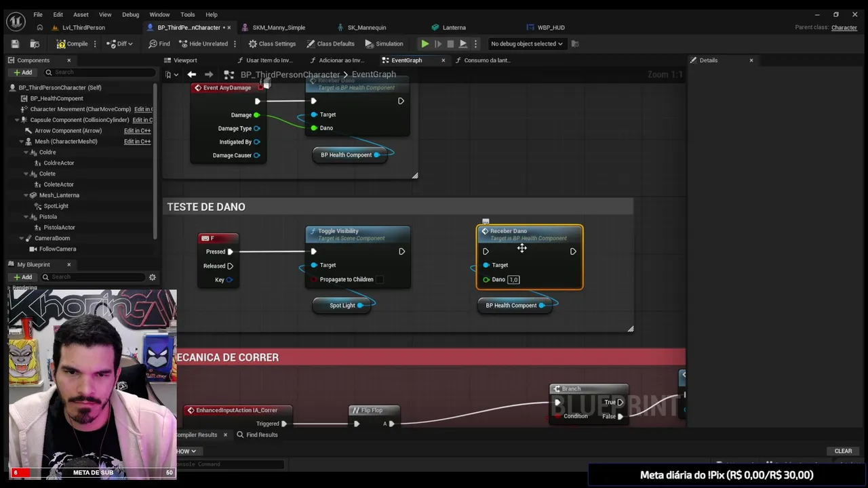Open the Tools menu
Image resolution: width=868 pixels, height=488 pixels.
tap(188, 14)
